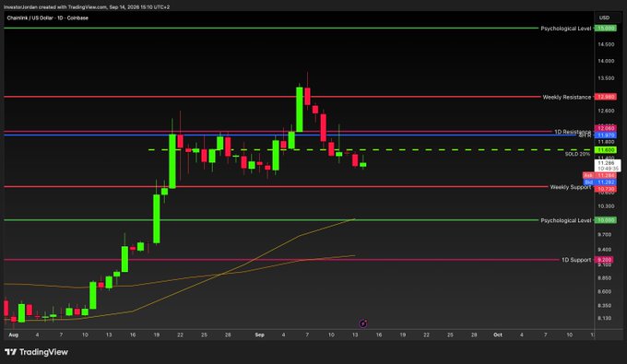Select the green dashed SOLD 20% horizontal line
This screenshot has width=627, height=364.
(371, 150)
